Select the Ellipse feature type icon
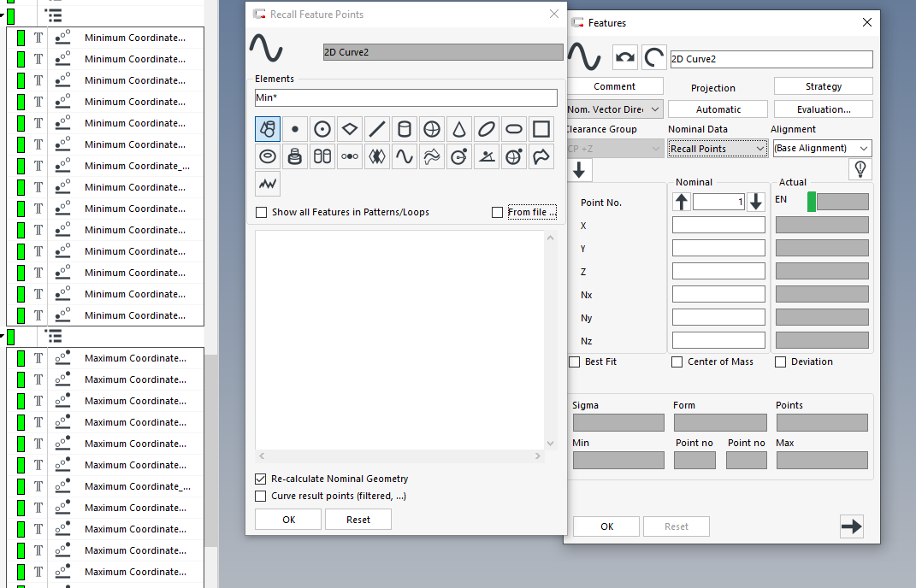The height and width of the screenshot is (588, 916). [487, 129]
